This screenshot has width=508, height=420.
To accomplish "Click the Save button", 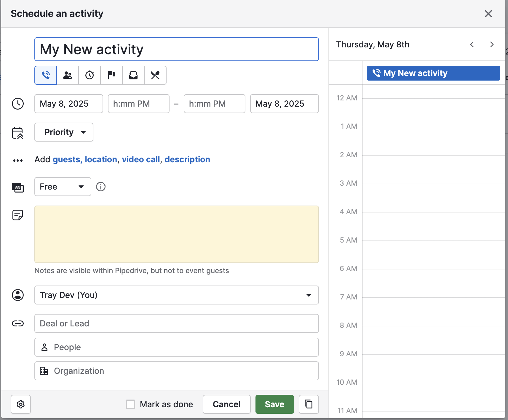I will (x=274, y=404).
